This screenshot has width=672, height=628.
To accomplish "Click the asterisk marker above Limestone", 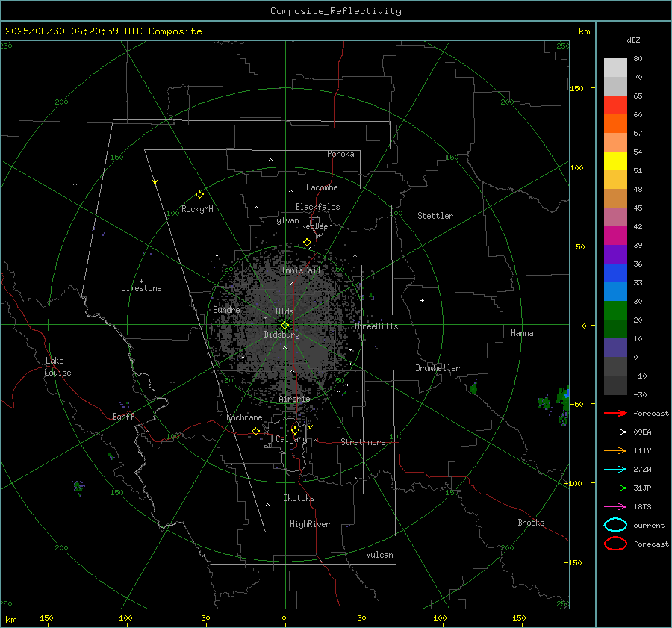I will click(141, 282).
